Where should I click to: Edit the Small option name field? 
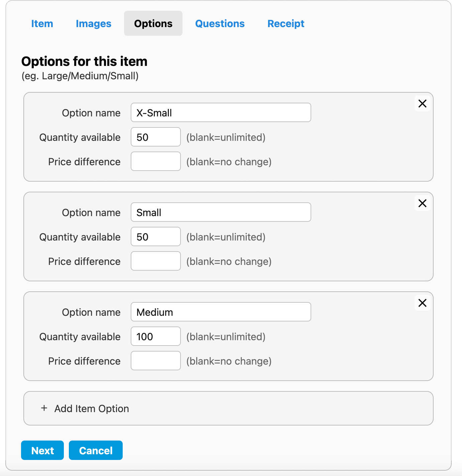pyautogui.click(x=221, y=212)
